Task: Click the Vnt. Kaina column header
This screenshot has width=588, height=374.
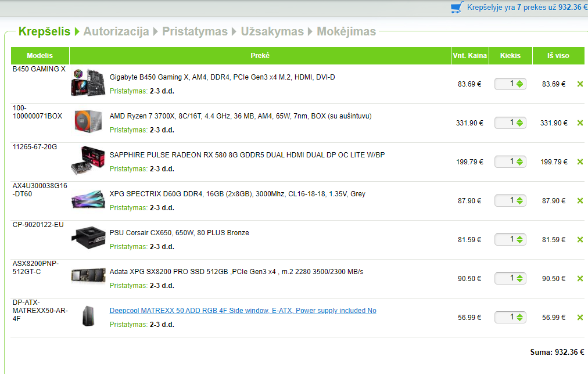Action: pos(470,56)
